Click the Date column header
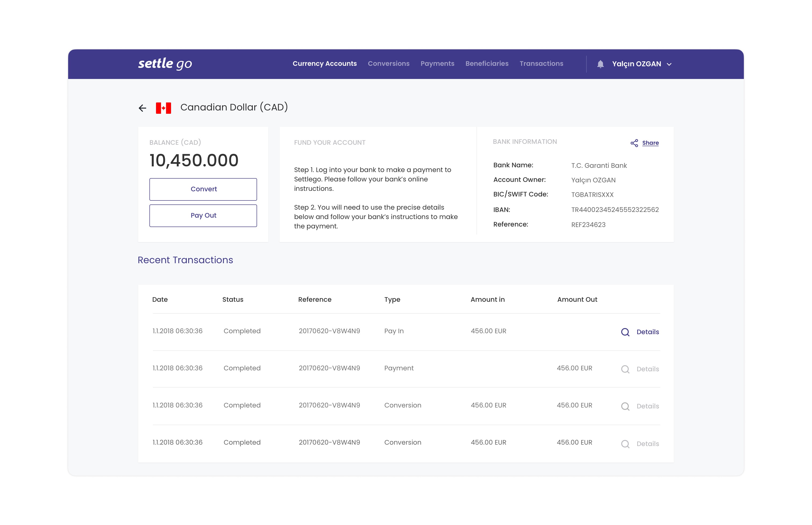This screenshot has width=812, height=525. [x=160, y=300]
